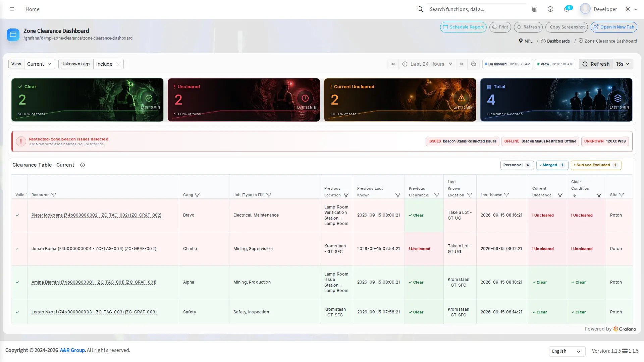The height and width of the screenshot is (362, 644).
Task: Toggle the Merged 1 chip
Action: (x=552, y=165)
